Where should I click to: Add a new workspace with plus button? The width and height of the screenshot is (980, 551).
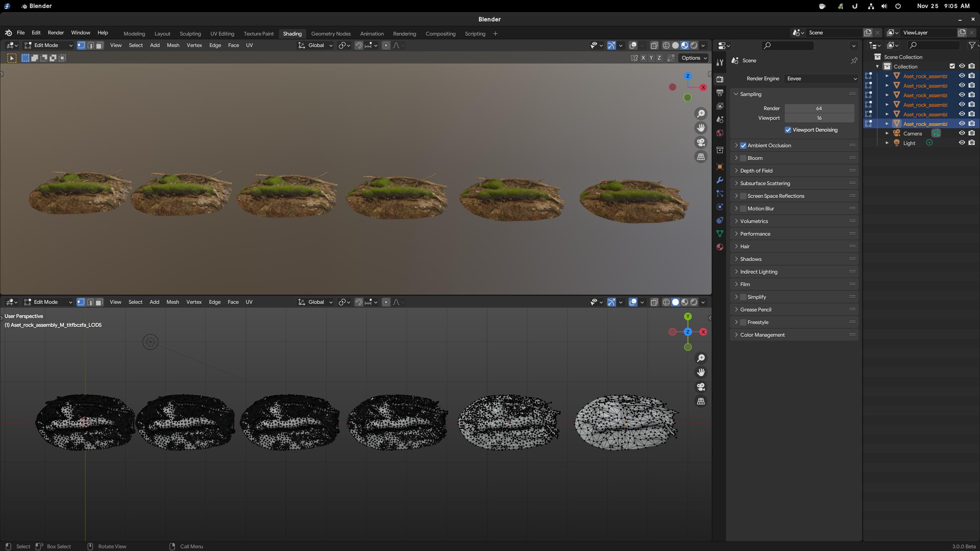495,34
